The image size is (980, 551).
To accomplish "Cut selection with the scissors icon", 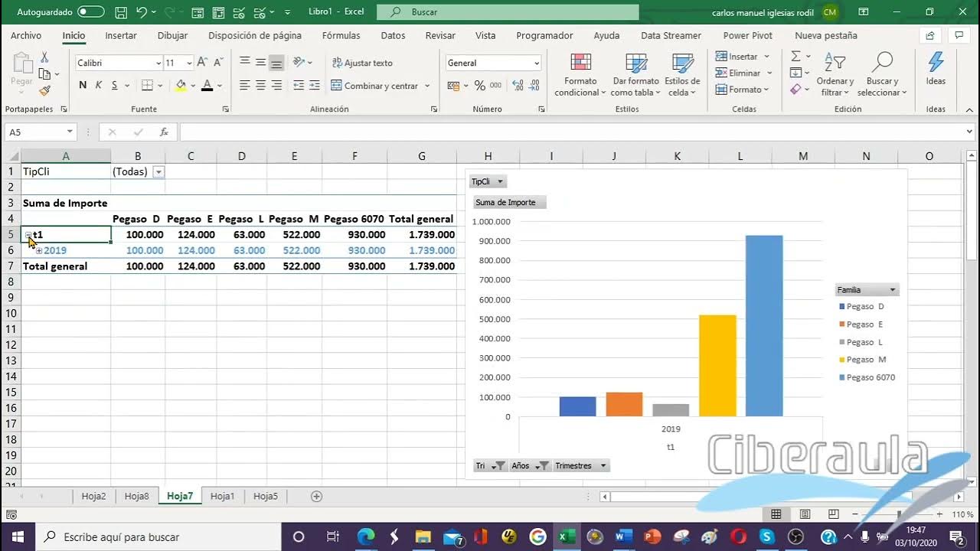I will 44,57.
